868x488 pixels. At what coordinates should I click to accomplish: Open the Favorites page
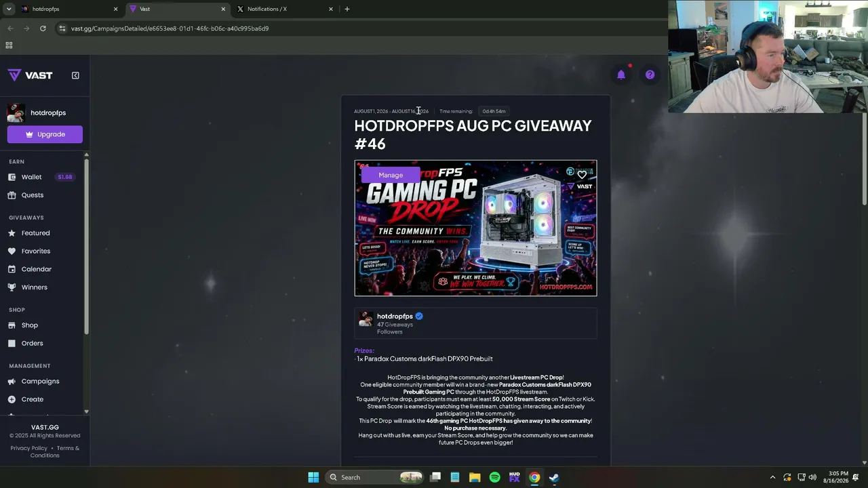click(36, 251)
